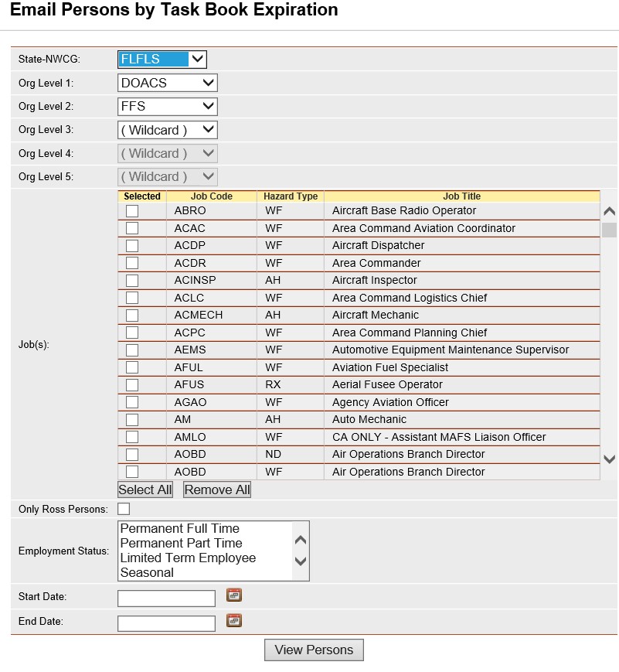Check the ABRO job checkbox
This screenshot has height=672, width=619.
[x=132, y=211]
